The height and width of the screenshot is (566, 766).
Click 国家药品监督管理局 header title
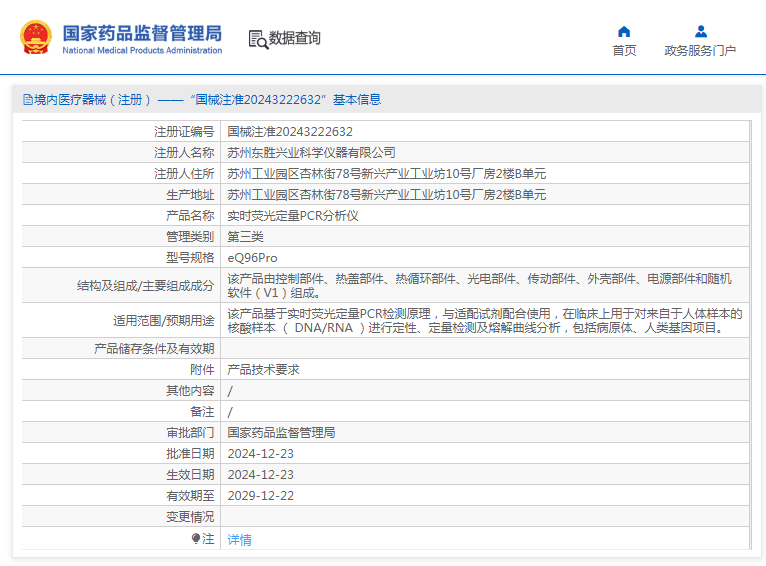[142, 34]
